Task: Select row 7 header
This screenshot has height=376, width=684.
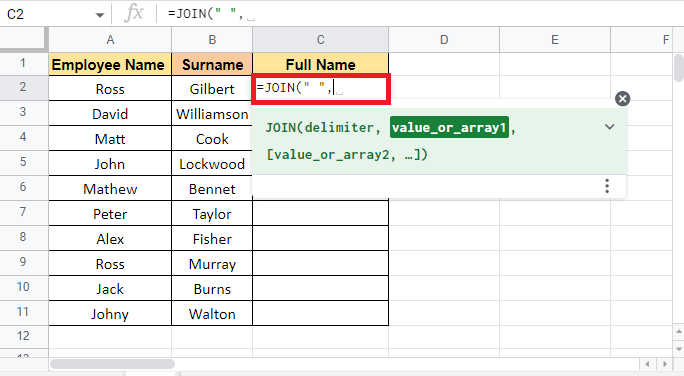Action: tap(24, 213)
